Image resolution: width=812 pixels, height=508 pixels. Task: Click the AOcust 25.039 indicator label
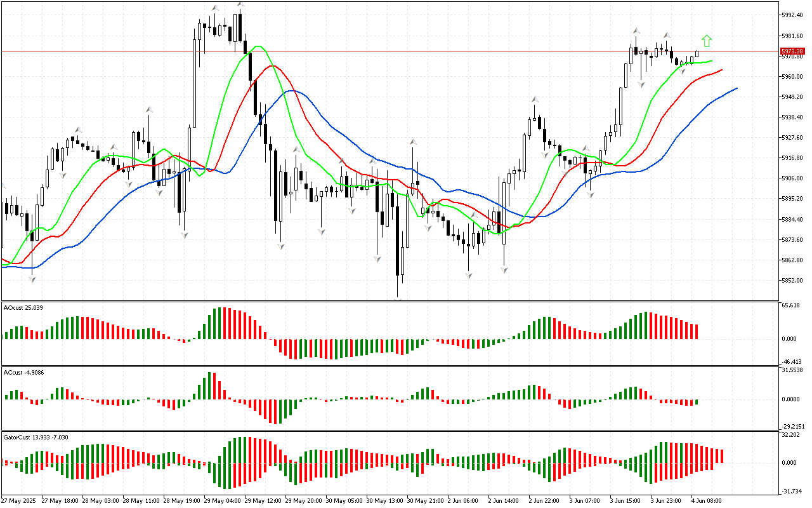pyautogui.click(x=23, y=307)
